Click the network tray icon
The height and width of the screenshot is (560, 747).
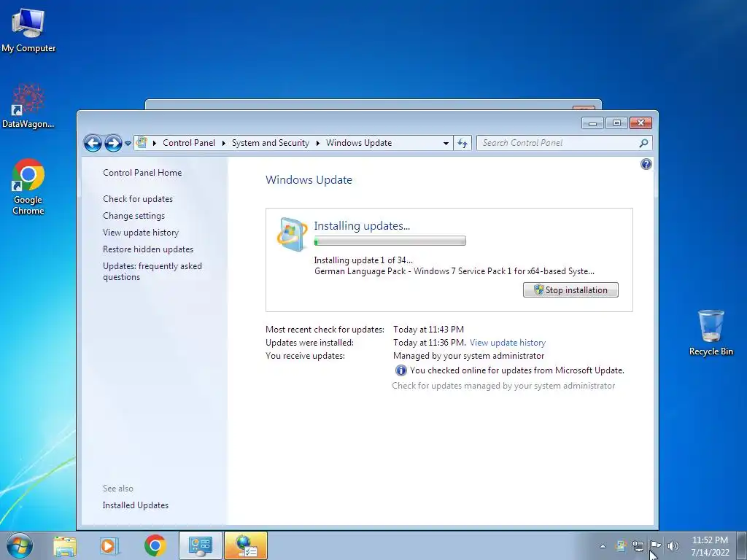point(638,546)
